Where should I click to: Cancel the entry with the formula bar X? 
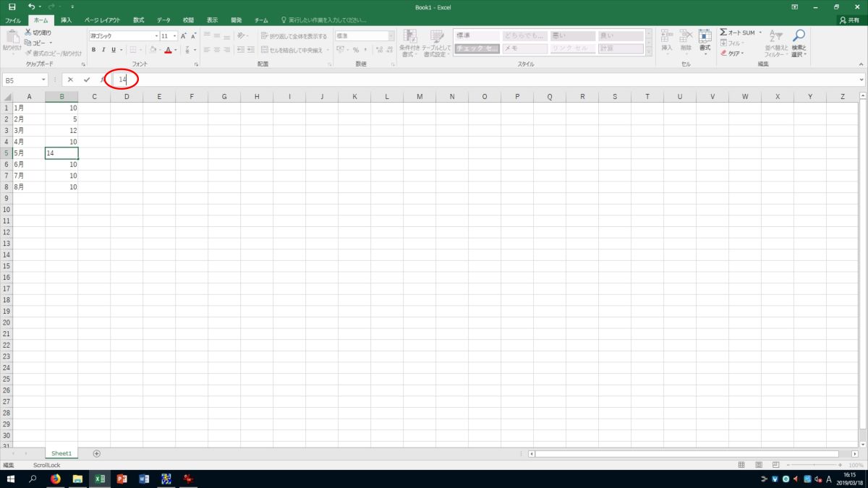click(70, 80)
